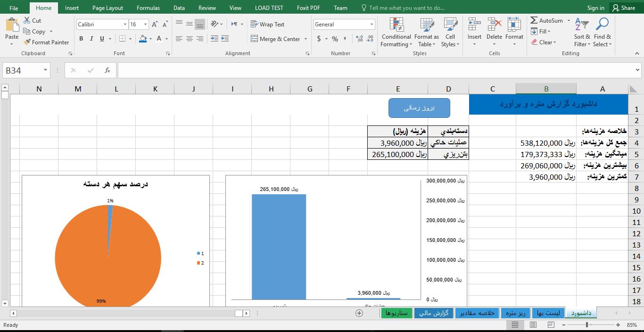Click the Share button

pyautogui.click(x=623, y=8)
